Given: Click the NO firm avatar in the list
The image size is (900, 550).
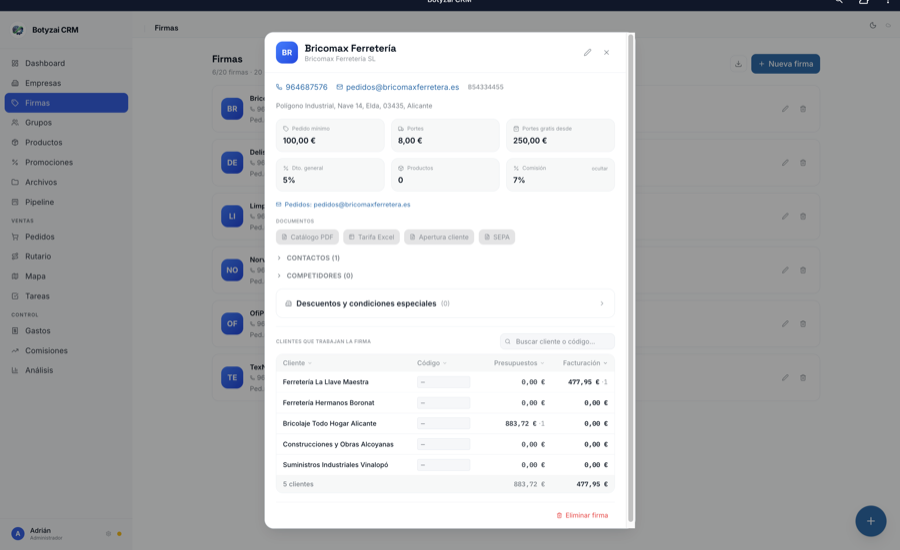Looking at the screenshot, I should (232, 270).
